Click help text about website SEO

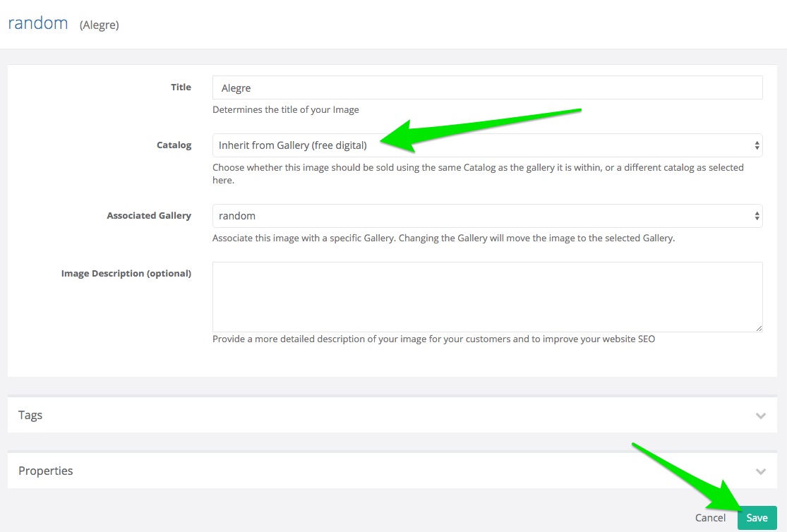tap(433, 339)
